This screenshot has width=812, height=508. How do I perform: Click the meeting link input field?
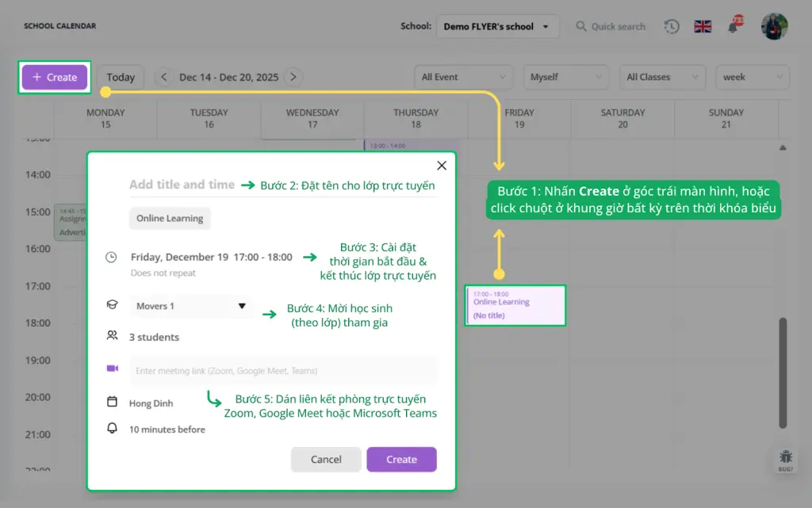pyautogui.click(x=282, y=370)
